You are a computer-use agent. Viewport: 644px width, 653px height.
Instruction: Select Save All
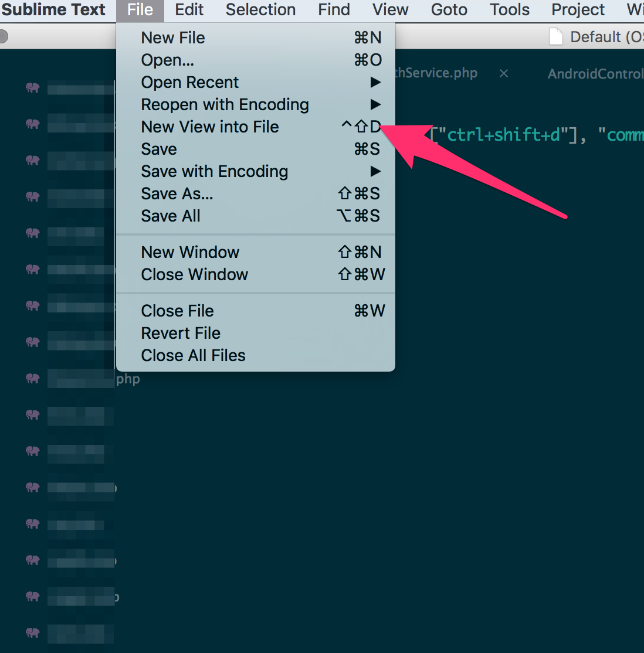pos(256,216)
